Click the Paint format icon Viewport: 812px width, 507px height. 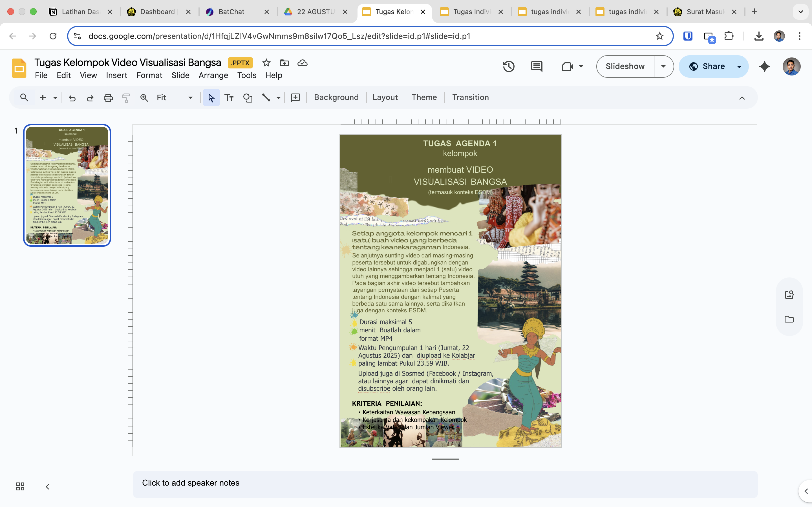[126, 97]
